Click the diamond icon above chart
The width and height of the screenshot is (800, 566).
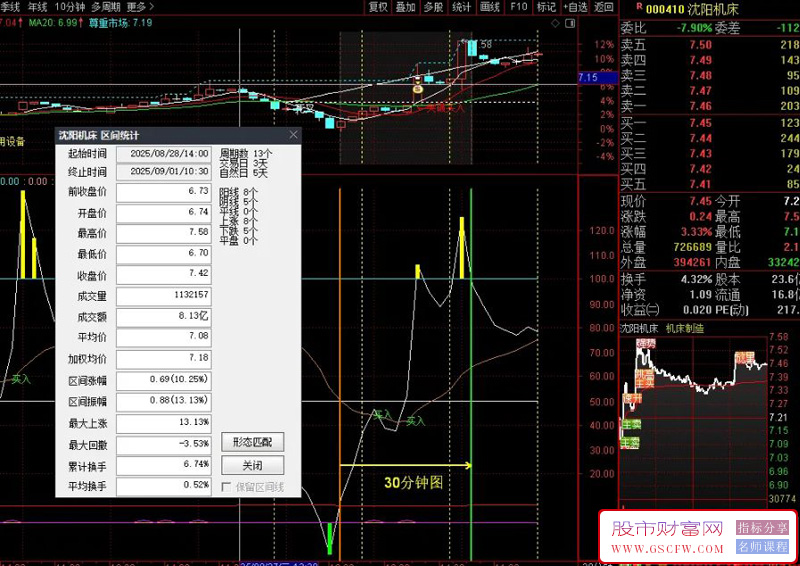click(x=556, y=23)
